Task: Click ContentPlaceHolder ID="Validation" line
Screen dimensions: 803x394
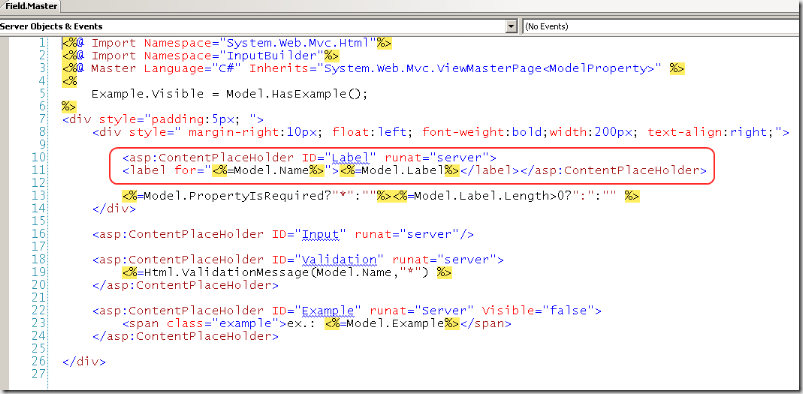Action: [x=299, y=260]
